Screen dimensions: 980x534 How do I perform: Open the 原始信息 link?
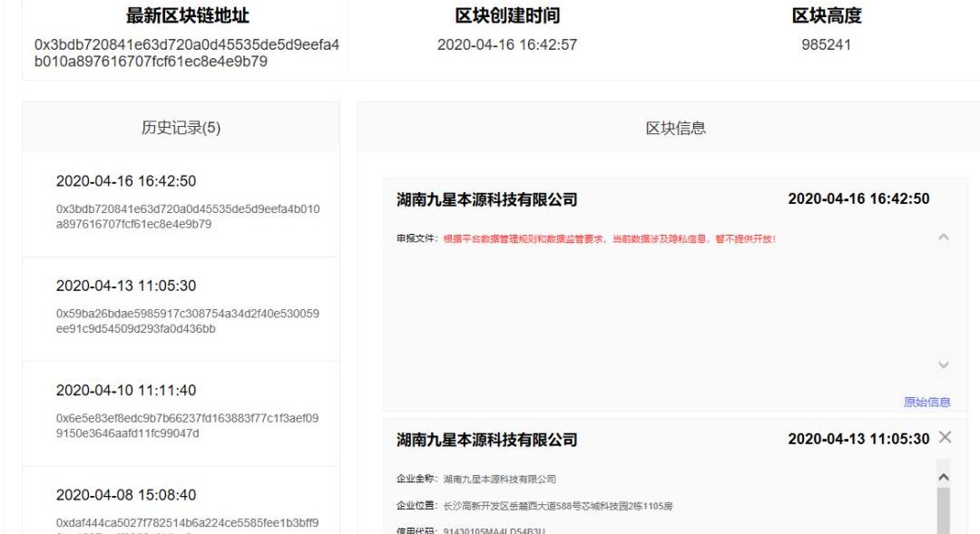tap(926, 403)
